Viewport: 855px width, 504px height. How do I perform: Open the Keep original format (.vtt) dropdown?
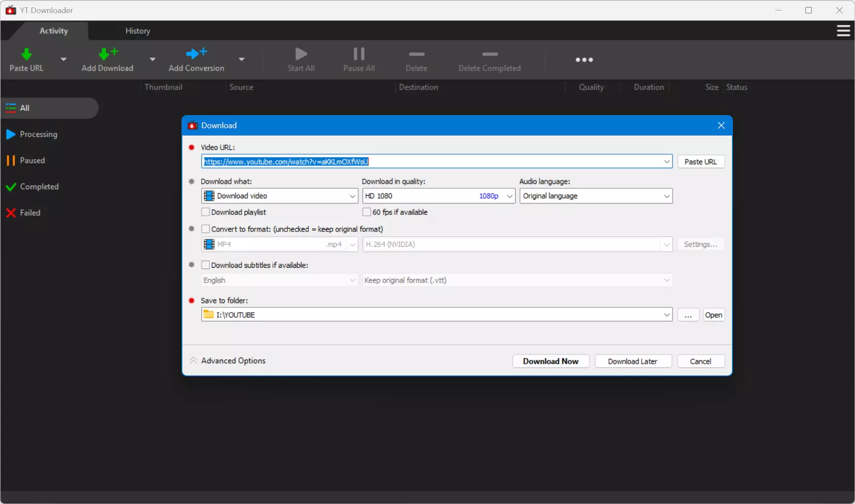517,280
